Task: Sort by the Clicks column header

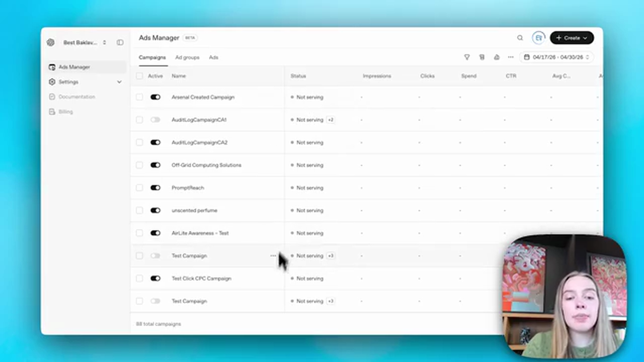Action: (427, 76)
